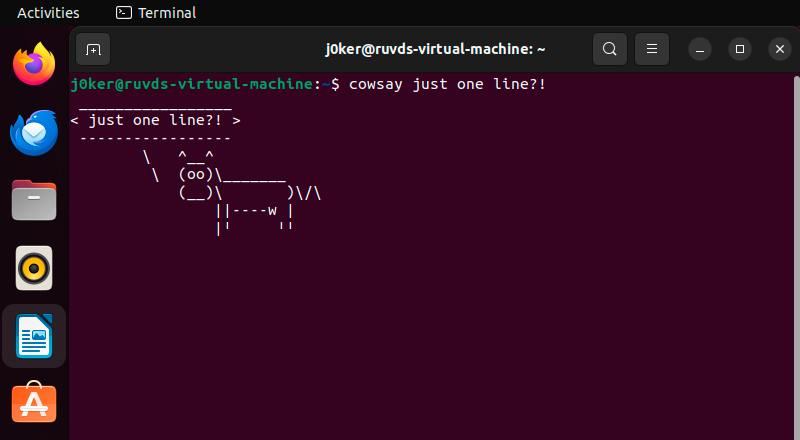Launch Thunderbird mail from the dock
The width and height of the screenshot is (800, 440).
pos(34,132)
